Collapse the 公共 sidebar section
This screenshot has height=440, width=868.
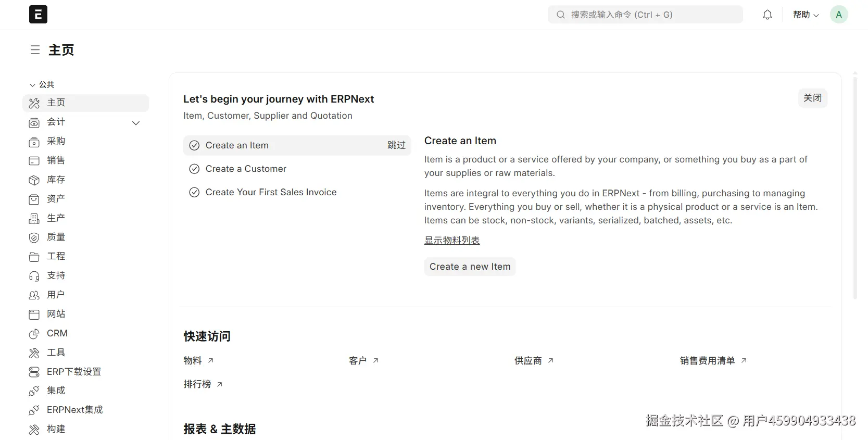[33, 85]
